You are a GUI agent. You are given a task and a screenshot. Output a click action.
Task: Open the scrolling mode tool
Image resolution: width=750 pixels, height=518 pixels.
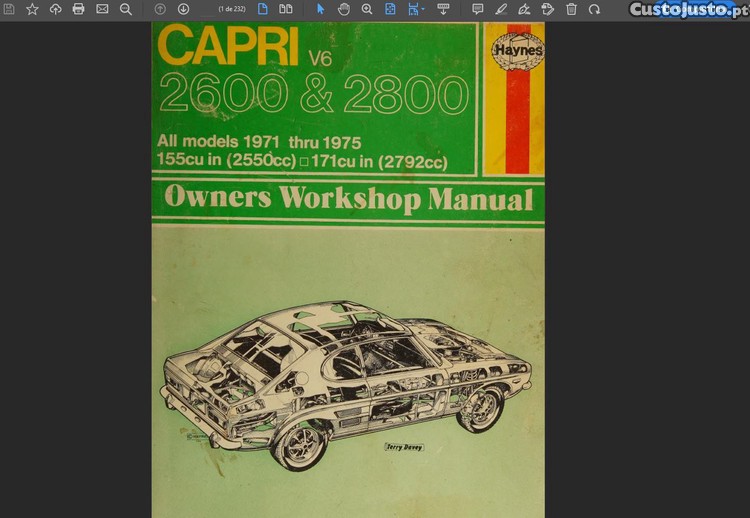click(x=444, y=9)
